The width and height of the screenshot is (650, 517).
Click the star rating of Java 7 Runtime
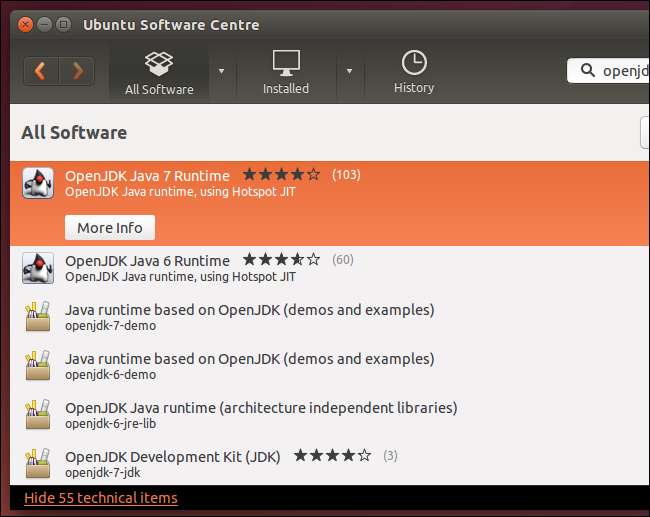(281, 175)
